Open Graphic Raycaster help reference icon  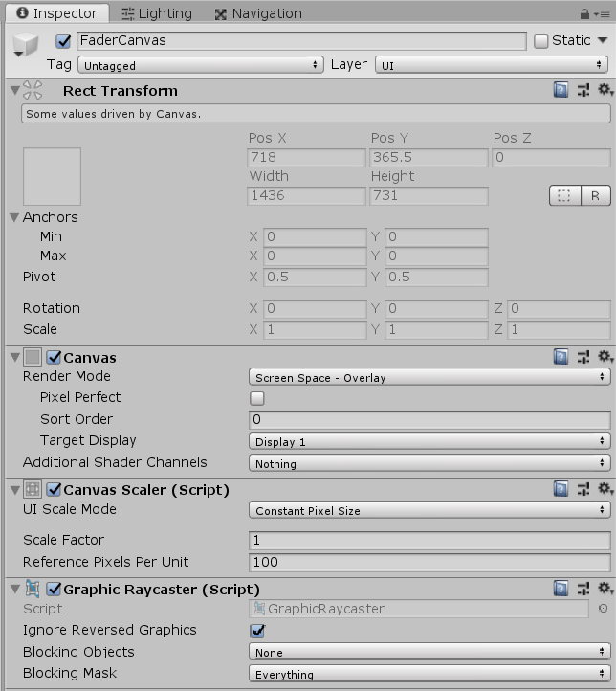coord(561,589)
